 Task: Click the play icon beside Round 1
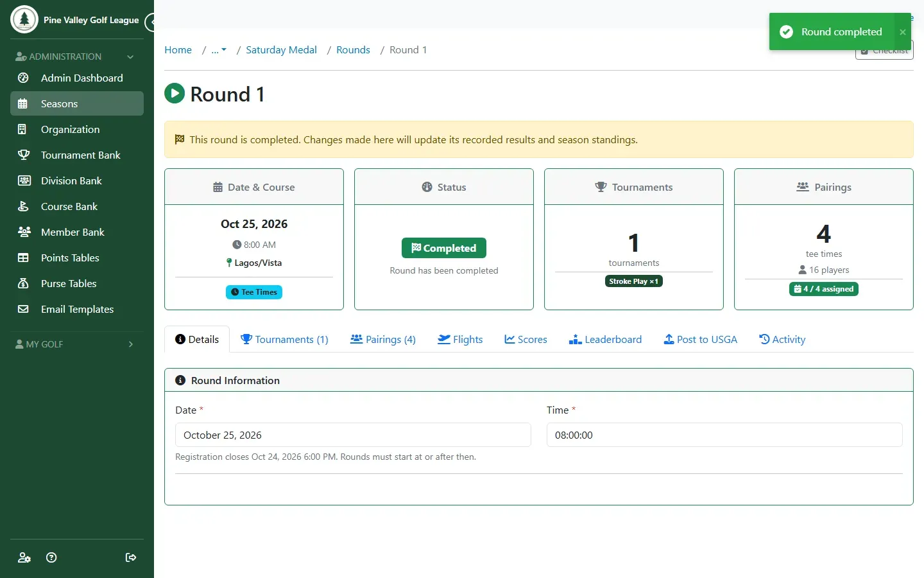pyautogui.click(x=175, y=94)
